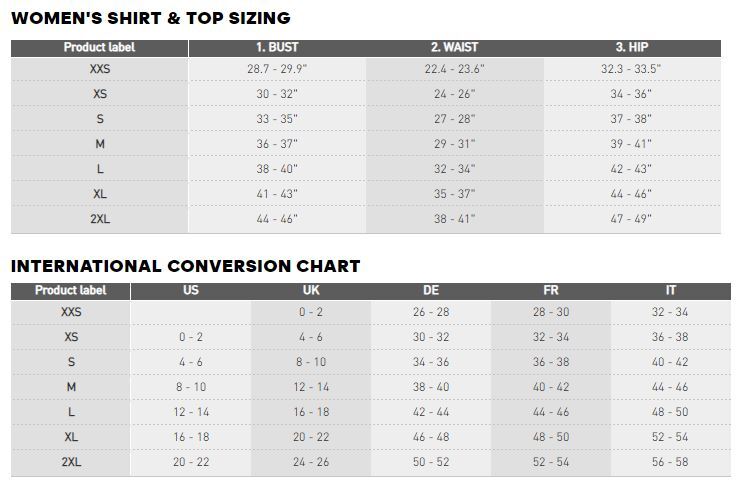Click the DE size 34 - 36 cell

[431, 362]
